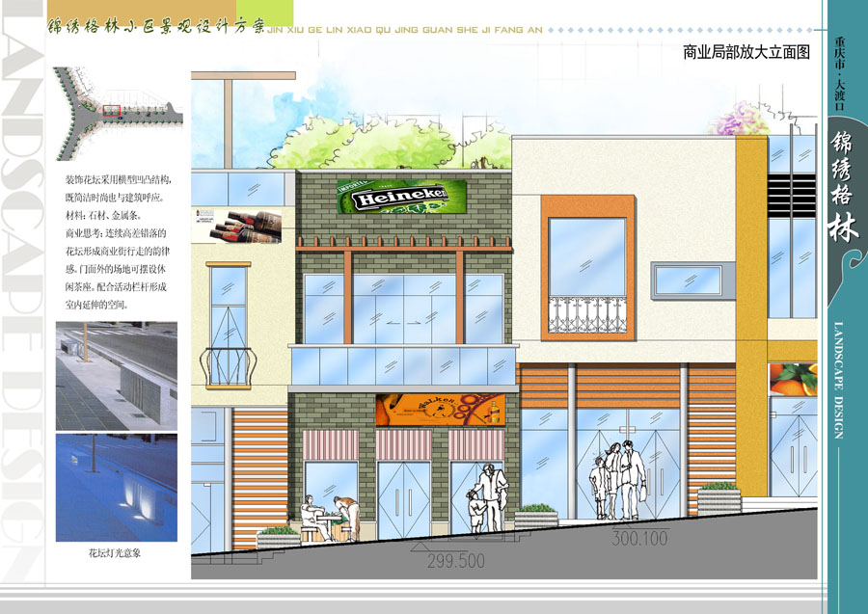
Task: Click the line "装饰花坛采用模型凹凸结构"
Action: (x=119, y=180)
